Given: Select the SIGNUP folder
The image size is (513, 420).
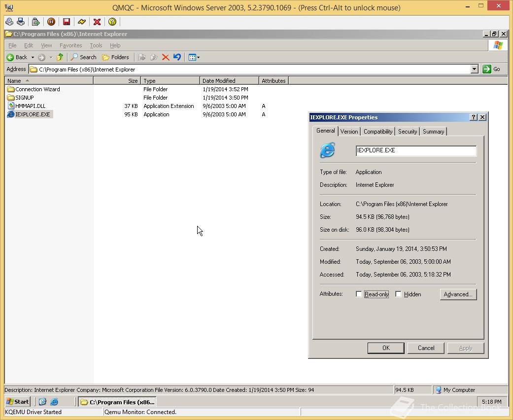Looking at the screenshot, I should pyautogui.click(x=20, y=98).
